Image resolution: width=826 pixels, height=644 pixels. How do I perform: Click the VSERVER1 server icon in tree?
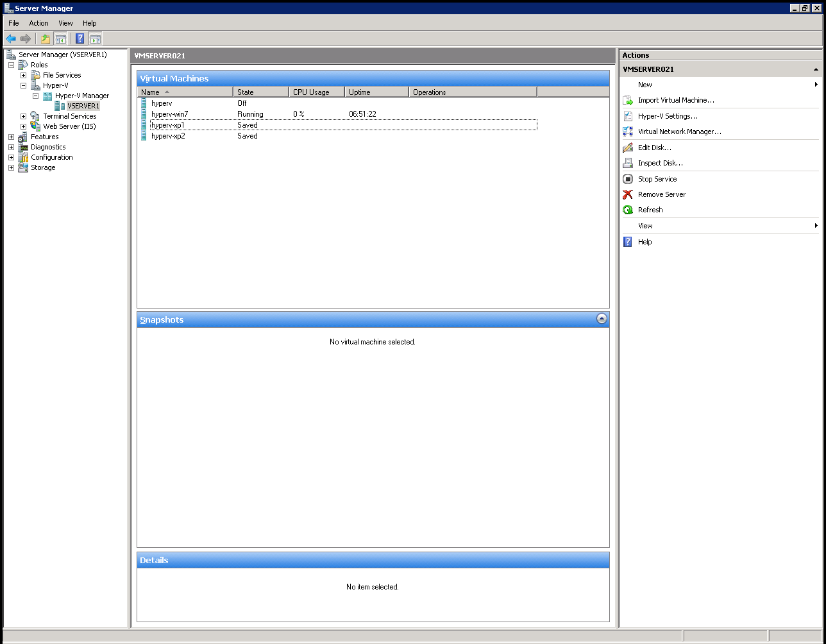(x=60, y=106)
